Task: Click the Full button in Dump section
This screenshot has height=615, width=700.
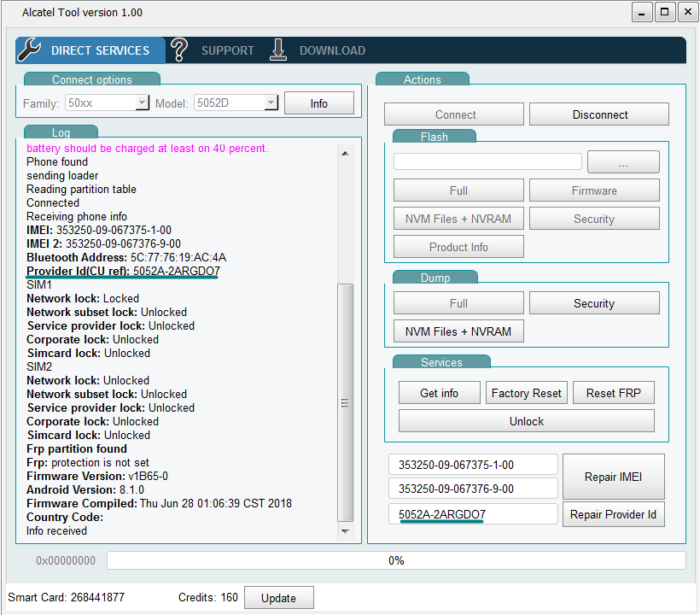Action: coord(458,303)
